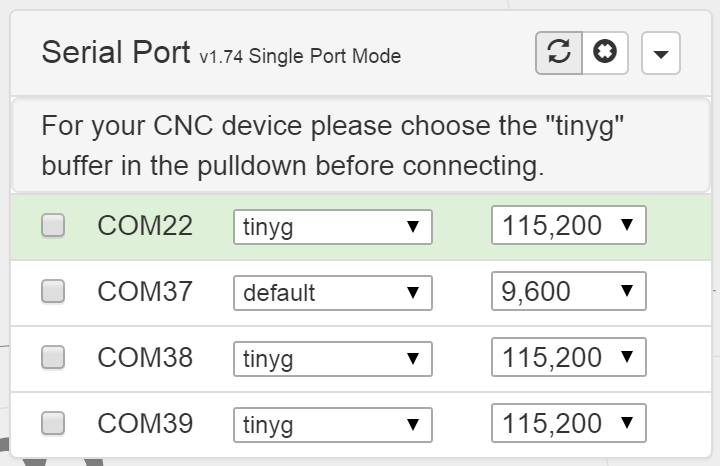Click the COM22 port label
Image resolution: width=720 pixels, height=466 pixels.
click(145, 226)
